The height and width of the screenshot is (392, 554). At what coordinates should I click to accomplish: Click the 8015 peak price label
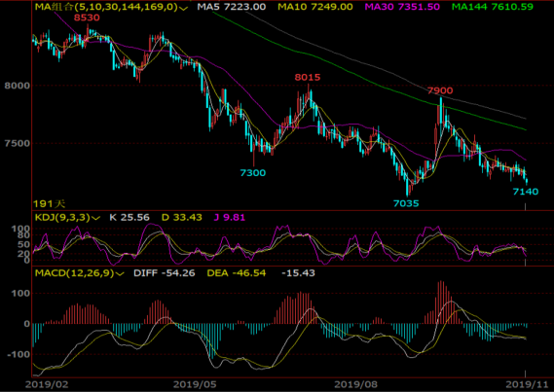308,77
